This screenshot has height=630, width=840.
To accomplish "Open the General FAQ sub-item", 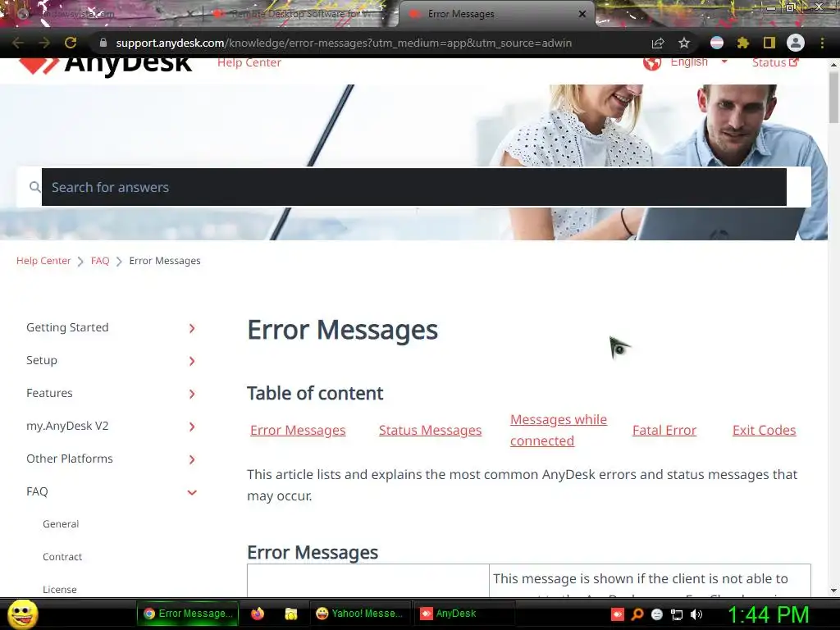I will tap(61, 524).
